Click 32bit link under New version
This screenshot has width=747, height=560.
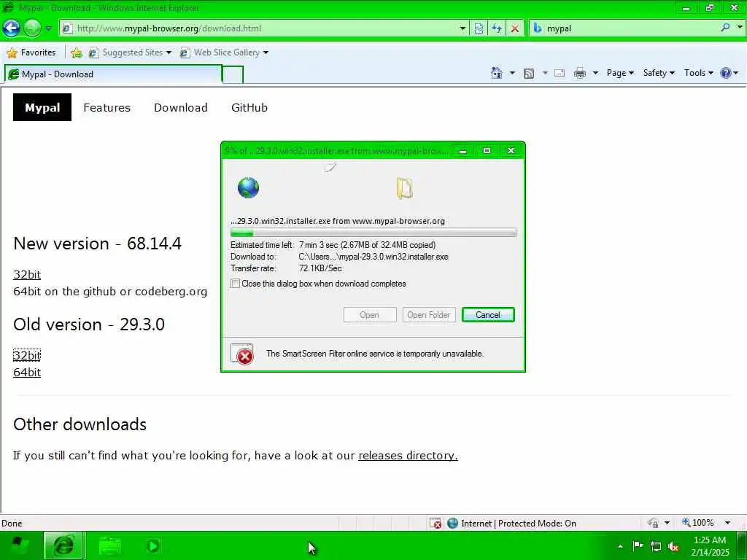[x=27, y=274]
